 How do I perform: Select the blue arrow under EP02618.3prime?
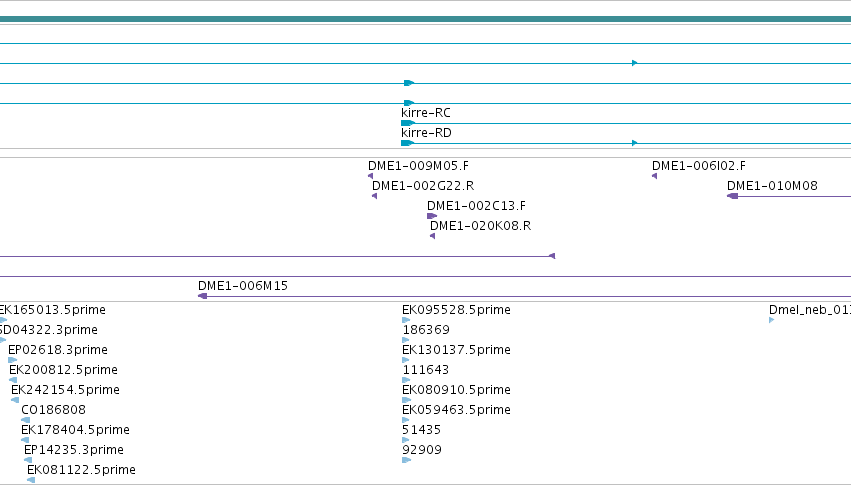pyautogui.click(x=12, y=360)
